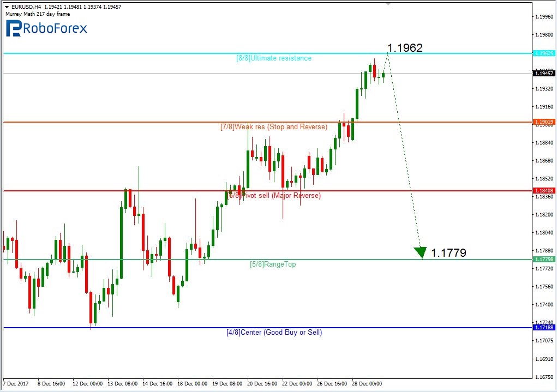Click the 1.17075 value on price scale
The image size is (557, 392).
(544, 341)
